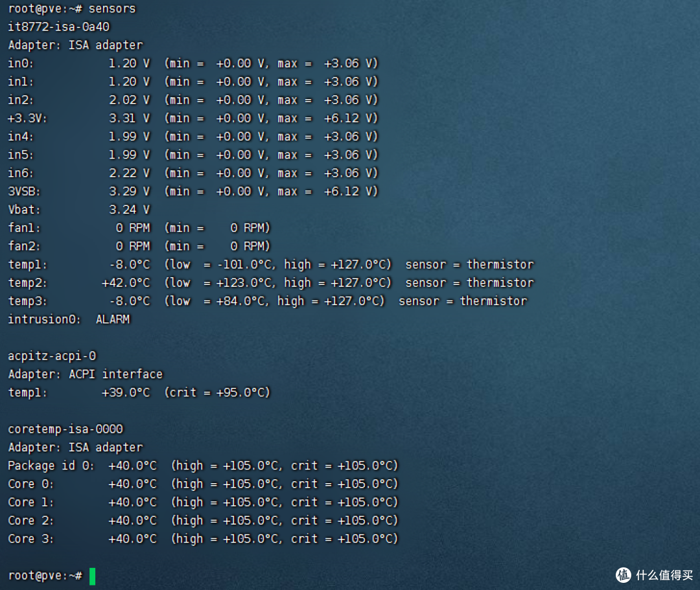Click the Vbat reading '3.24 V'

coord(129,210)
